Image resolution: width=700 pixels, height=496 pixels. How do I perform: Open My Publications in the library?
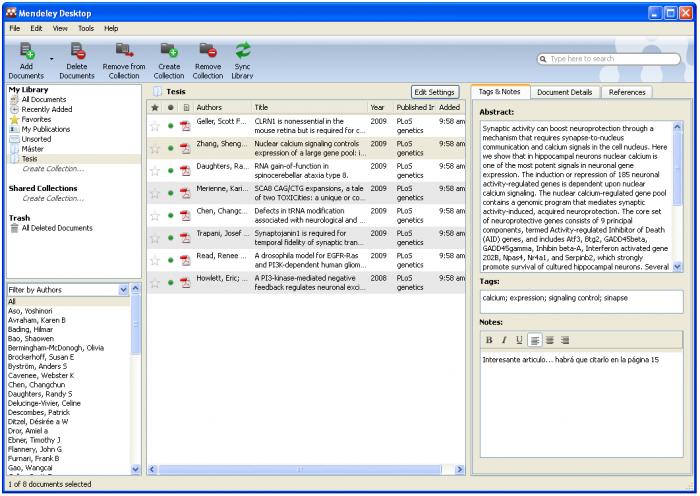[46, 129]
